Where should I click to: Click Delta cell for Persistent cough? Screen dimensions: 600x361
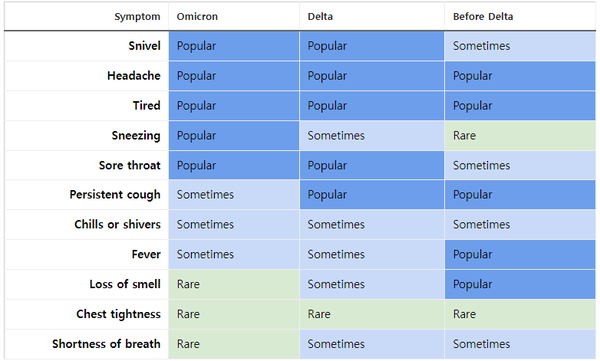coord(372,195)
